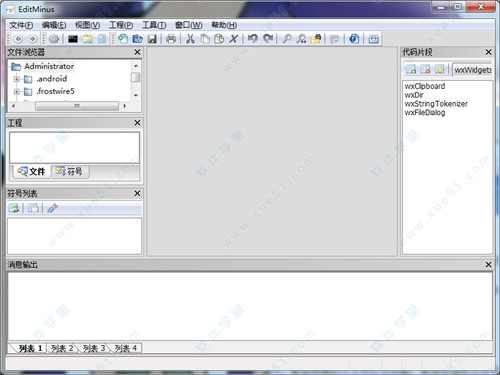Click the find in files folder icon
The width and height of the screenshot is (500, 375).
point(316,39)
